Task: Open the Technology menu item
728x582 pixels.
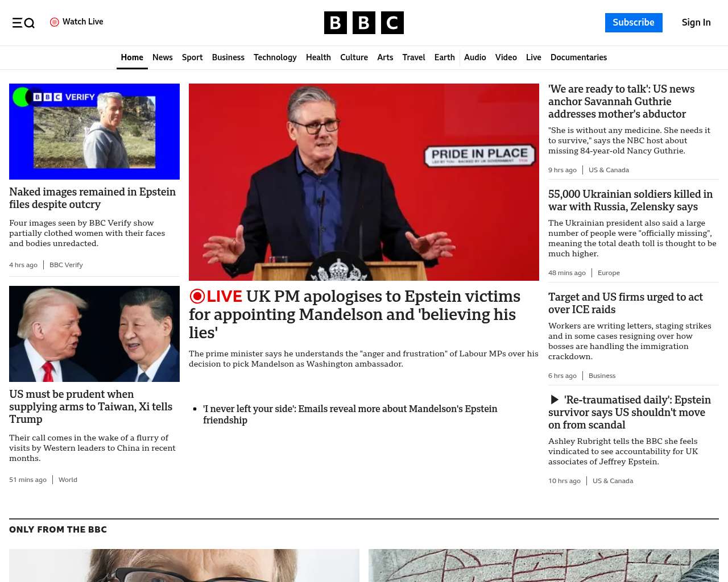Action: [x=275, y=57]
